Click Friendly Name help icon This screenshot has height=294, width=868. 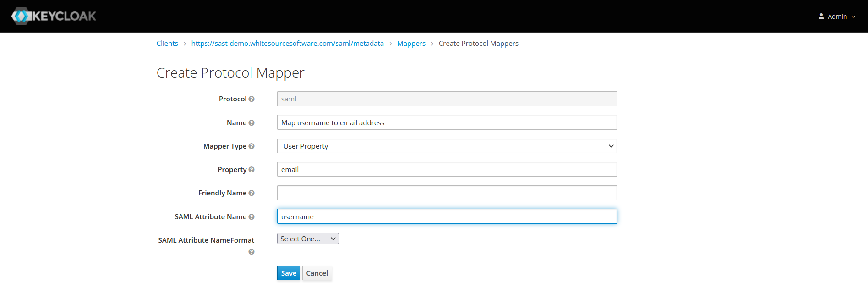click(x=251, y=193)
